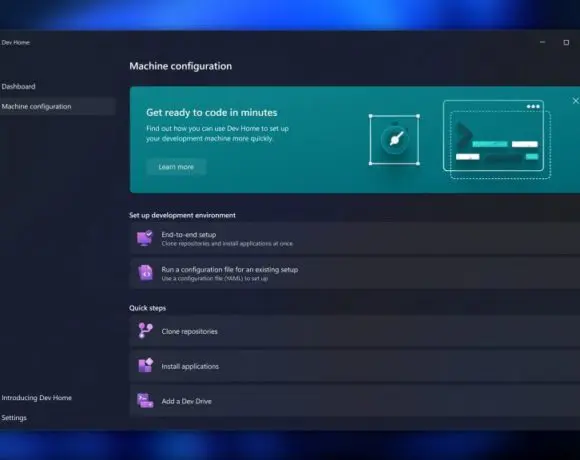The image size is (580, 460).
Task: Click the End-to-end setup monitor icon
Action: (x=145, y=238)
